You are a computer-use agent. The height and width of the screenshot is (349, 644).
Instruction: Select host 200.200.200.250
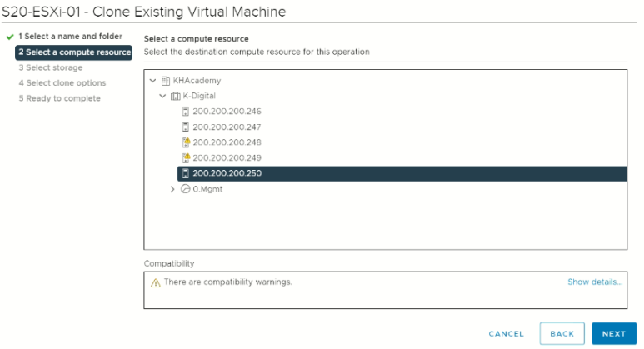(x=402, y=173)
